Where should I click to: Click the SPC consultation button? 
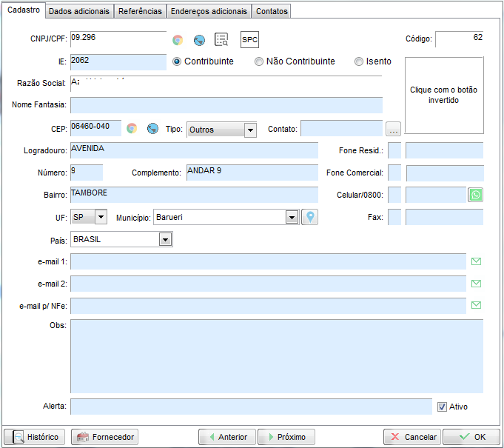coord(249,39)
